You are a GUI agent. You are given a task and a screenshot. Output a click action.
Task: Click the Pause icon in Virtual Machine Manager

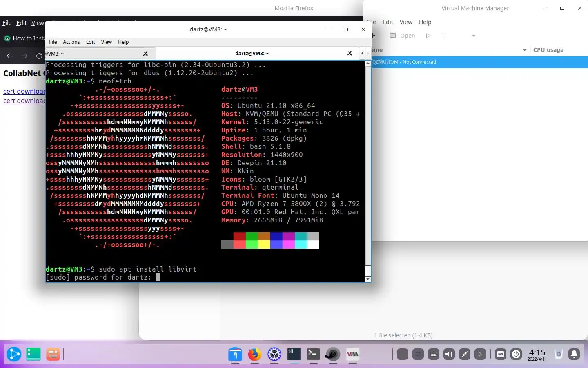(444, 36)
